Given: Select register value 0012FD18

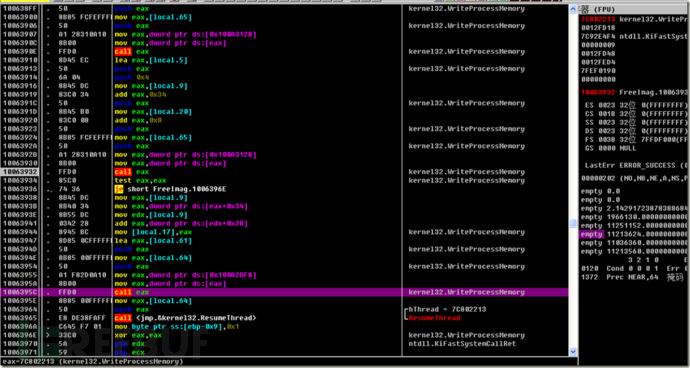Looking at the screenshot, I should click(x=598, y=28).
